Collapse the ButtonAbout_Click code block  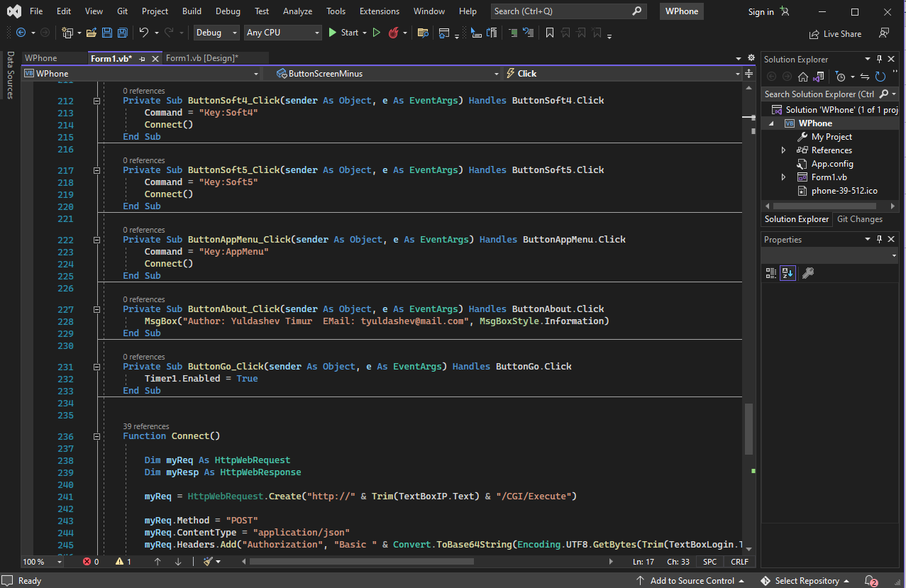[x=96, y=310]
